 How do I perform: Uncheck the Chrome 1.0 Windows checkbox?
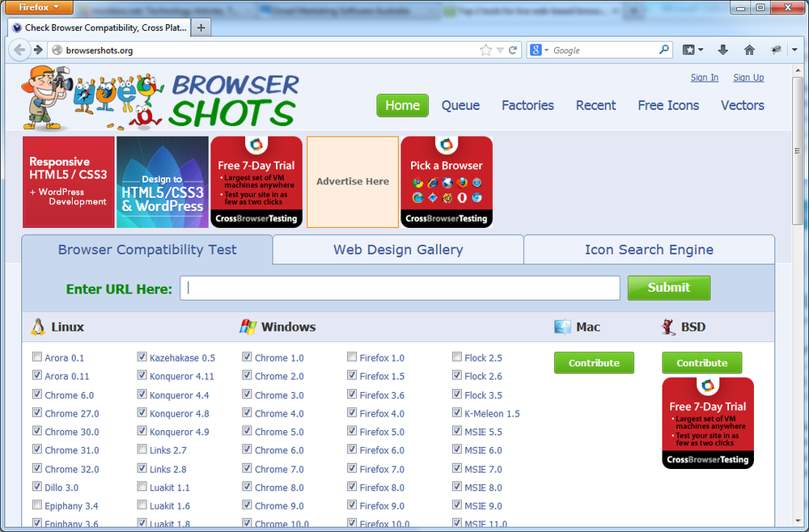(247, 357)
